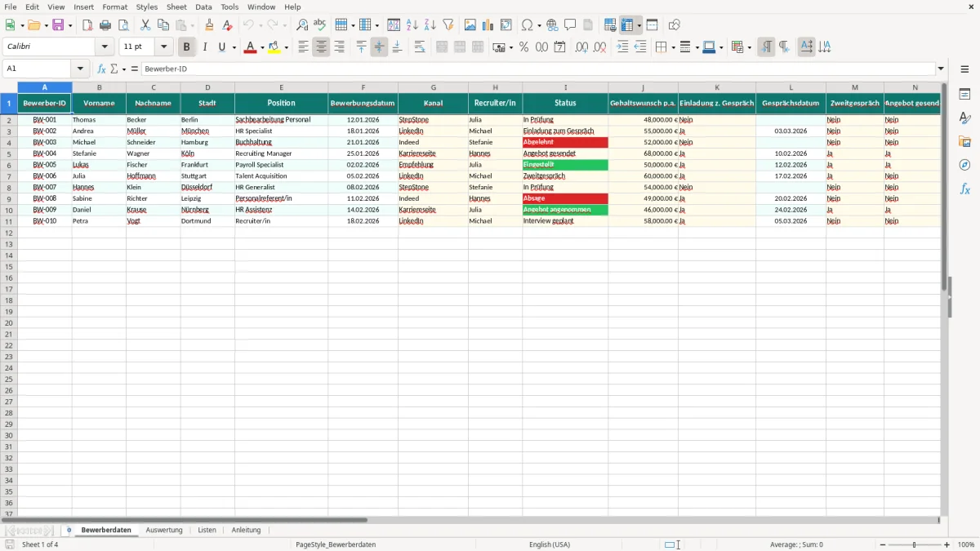The image size is (980, 551).
Task: Click the Define Print Area icon
Action: pos(610,25)
